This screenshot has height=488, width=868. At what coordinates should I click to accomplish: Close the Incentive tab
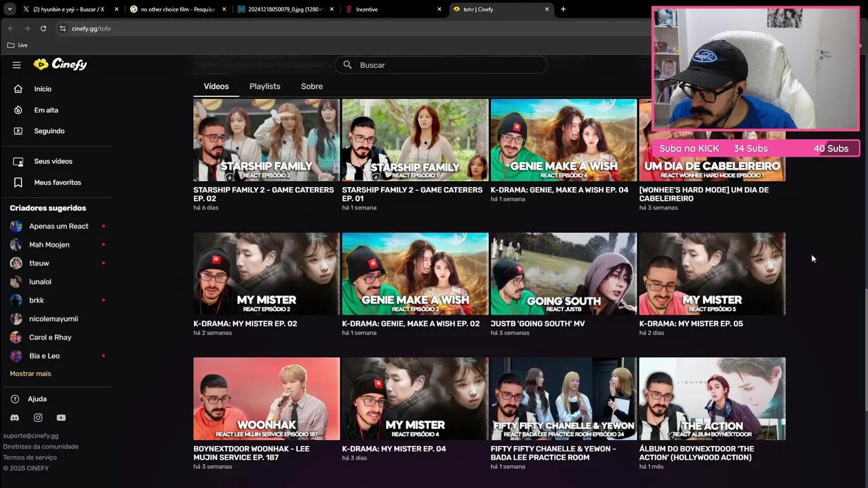point(439,9)
